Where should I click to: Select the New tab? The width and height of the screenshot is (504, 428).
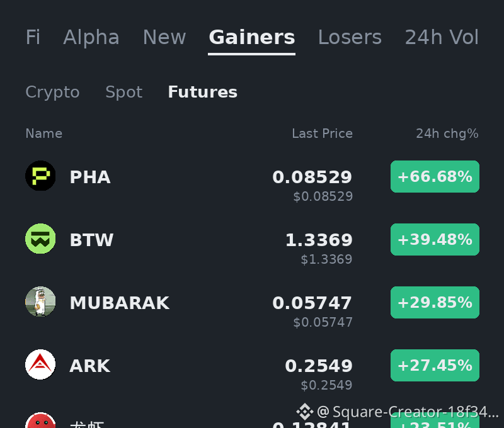(x=164, y=37)
